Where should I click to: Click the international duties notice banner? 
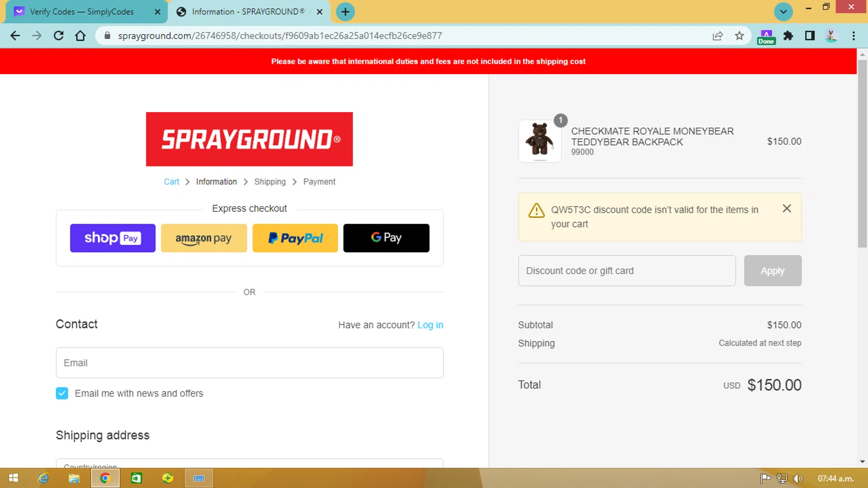click(428, 61)
